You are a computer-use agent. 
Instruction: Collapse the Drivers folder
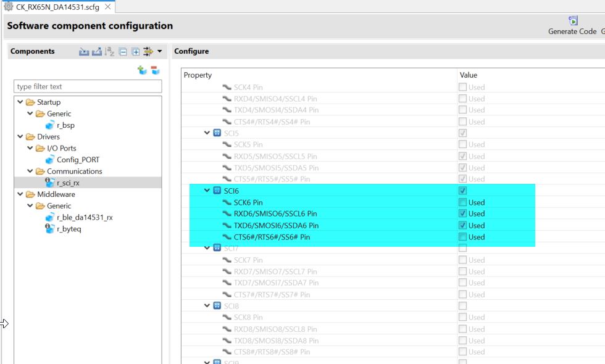point(20,136)
